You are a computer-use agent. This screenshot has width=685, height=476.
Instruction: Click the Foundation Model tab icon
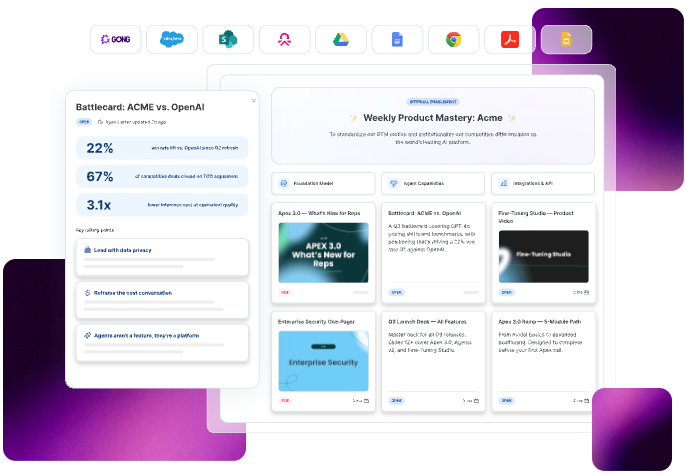click(x=284, y=183)
